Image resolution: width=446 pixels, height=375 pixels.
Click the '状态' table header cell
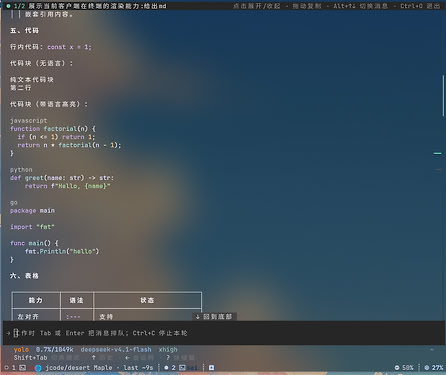pyautogui.click(x=147, y=300)
